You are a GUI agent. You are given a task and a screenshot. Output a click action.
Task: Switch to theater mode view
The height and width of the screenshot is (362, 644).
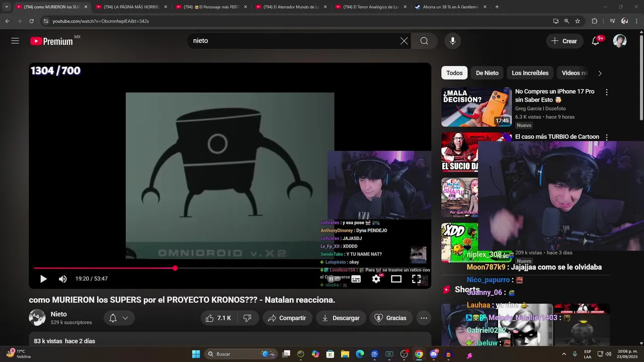(396, 279)
